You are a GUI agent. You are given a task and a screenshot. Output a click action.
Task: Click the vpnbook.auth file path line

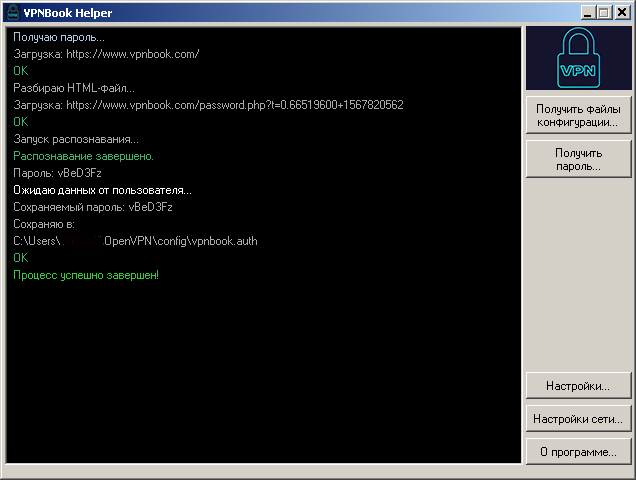coord(135,241)
